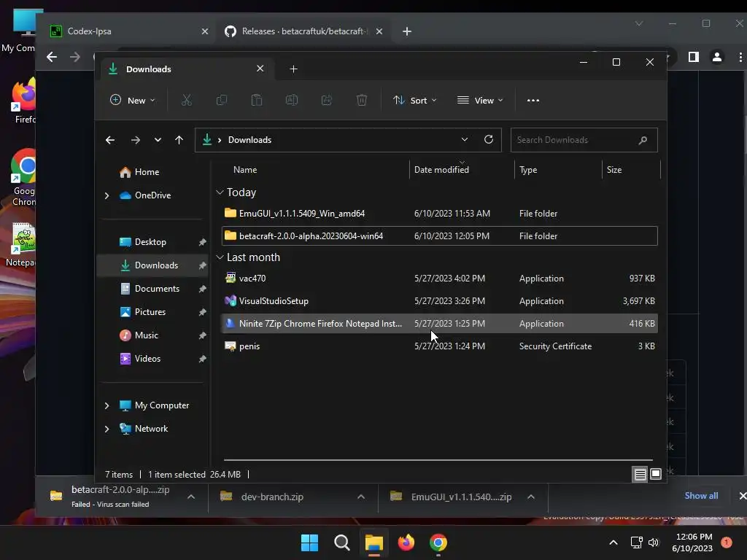Screen dimensions: 747x560
Task: Go back in Explorer navigation
Action: click(x=110, y=140)
